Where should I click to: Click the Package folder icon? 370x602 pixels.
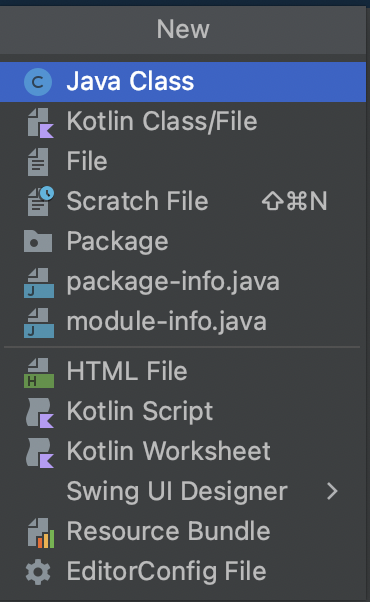[38, 241]
